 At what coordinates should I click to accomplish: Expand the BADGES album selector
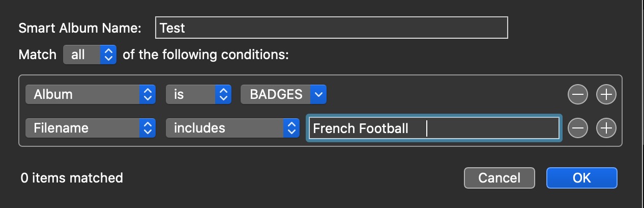[283, 94]
